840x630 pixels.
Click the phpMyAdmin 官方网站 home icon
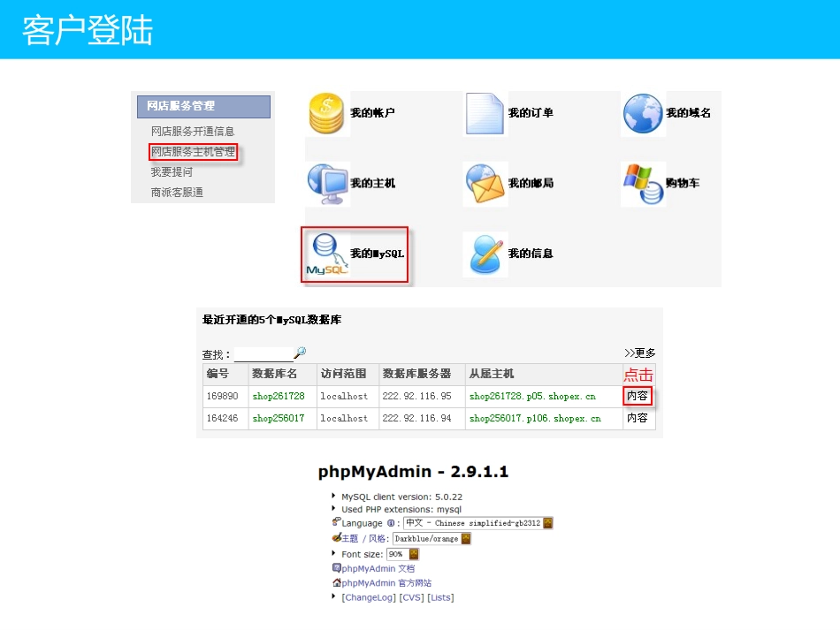(x=336, y=582)
